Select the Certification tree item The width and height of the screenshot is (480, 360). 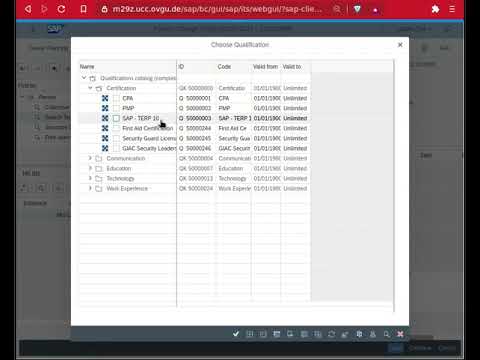pyautogui.click(x=121, y=88)
